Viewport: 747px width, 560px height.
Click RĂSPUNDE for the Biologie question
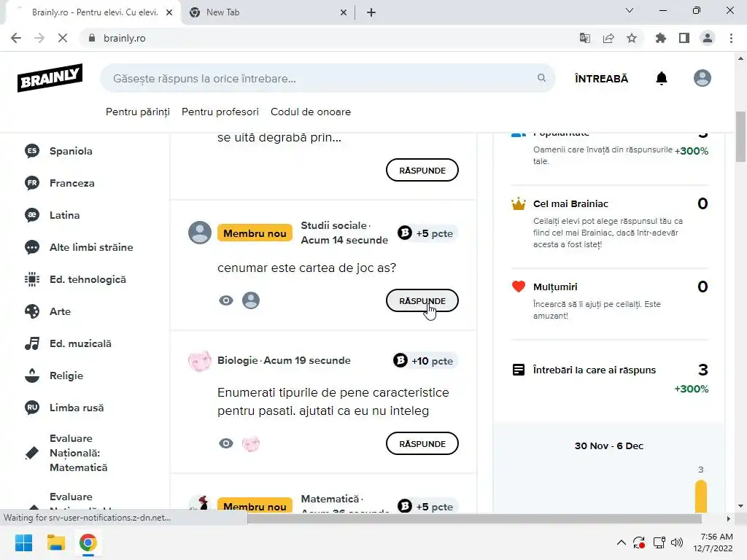coord(422,444)
